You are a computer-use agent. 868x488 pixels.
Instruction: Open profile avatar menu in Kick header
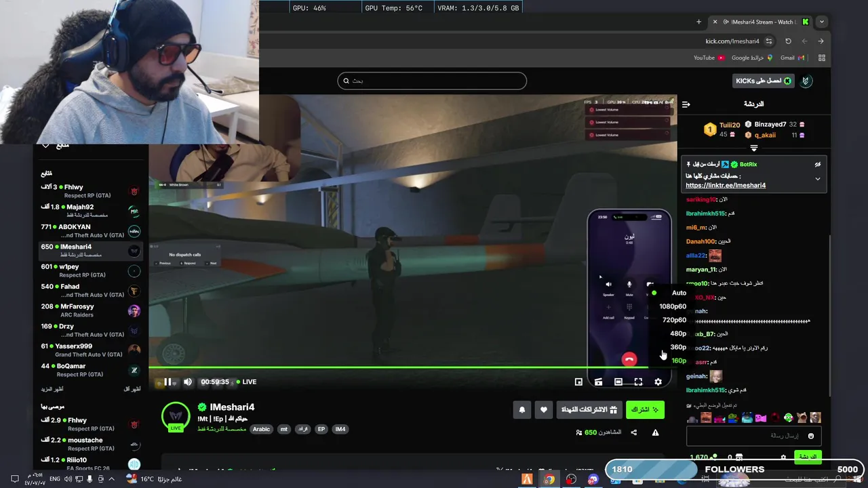coord(806,81)
